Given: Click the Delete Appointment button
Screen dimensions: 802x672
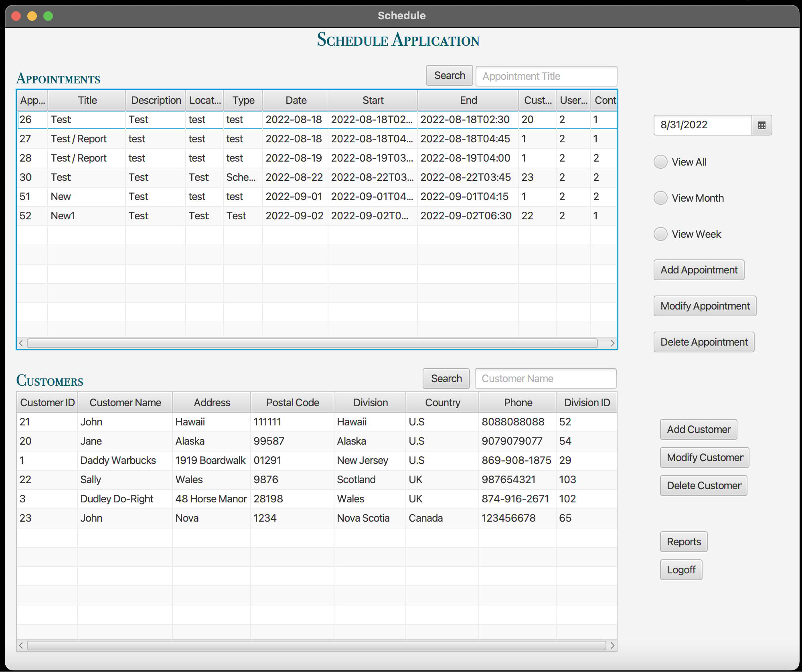Looking at the screenshot, I should click(x=704, y=342).
